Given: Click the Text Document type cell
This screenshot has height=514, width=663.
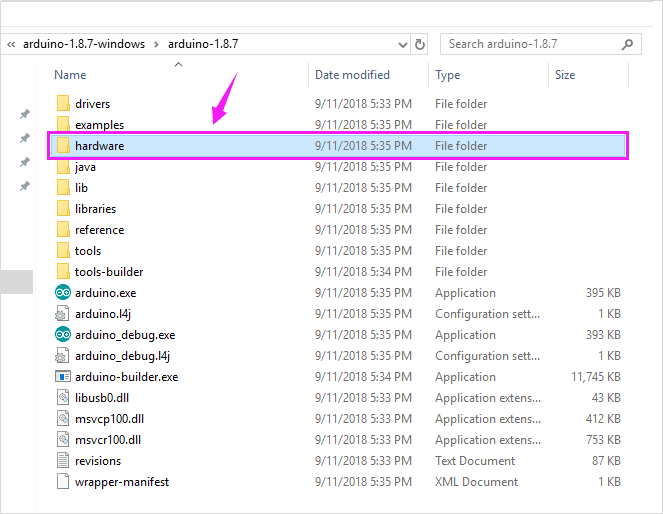Looking at the screenshot, I should pyautogui.click(x=475, y=461).
